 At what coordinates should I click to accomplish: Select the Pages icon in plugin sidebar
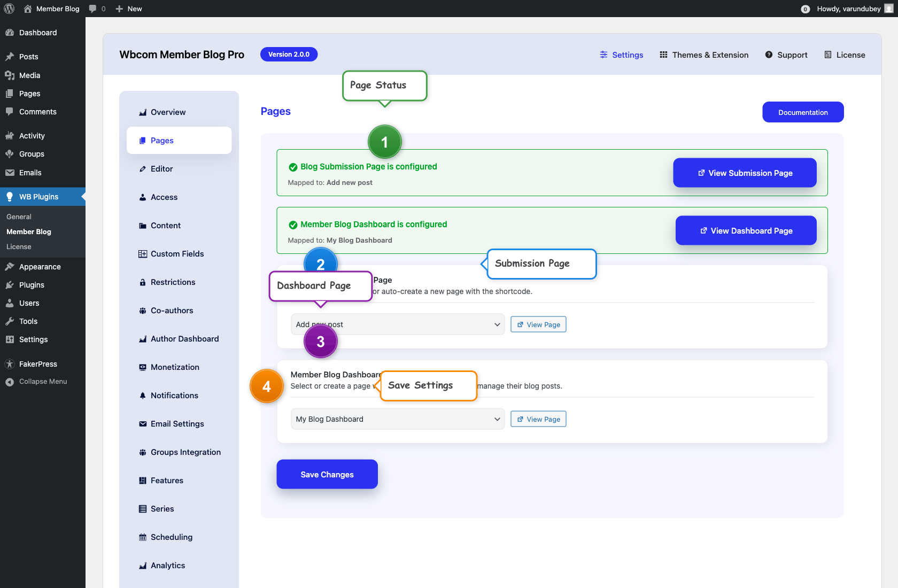(142, 140)
